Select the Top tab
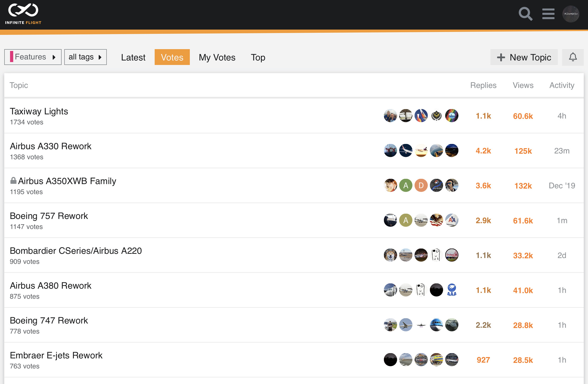This screenshot has width=588, height=384. 258,57
